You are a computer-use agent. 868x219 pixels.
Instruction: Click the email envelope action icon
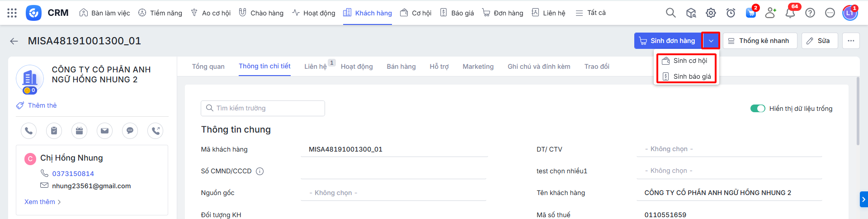click(x=104, y=131)
